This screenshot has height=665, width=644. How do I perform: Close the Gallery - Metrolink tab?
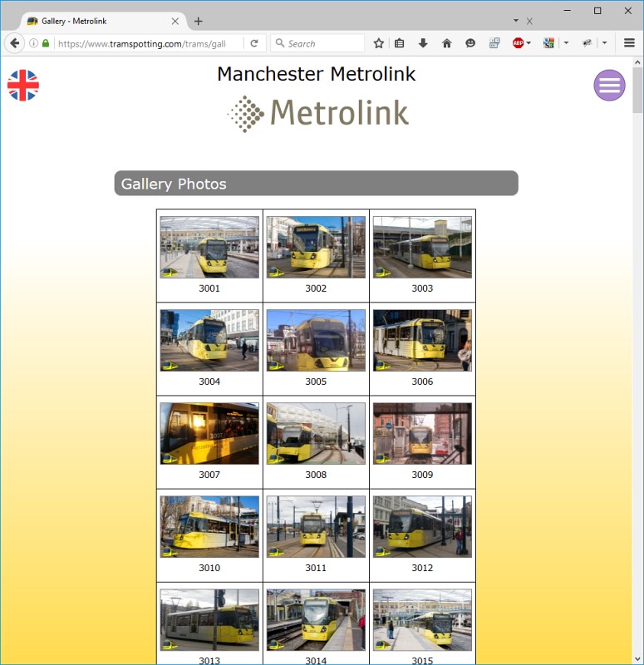(175, 22)
